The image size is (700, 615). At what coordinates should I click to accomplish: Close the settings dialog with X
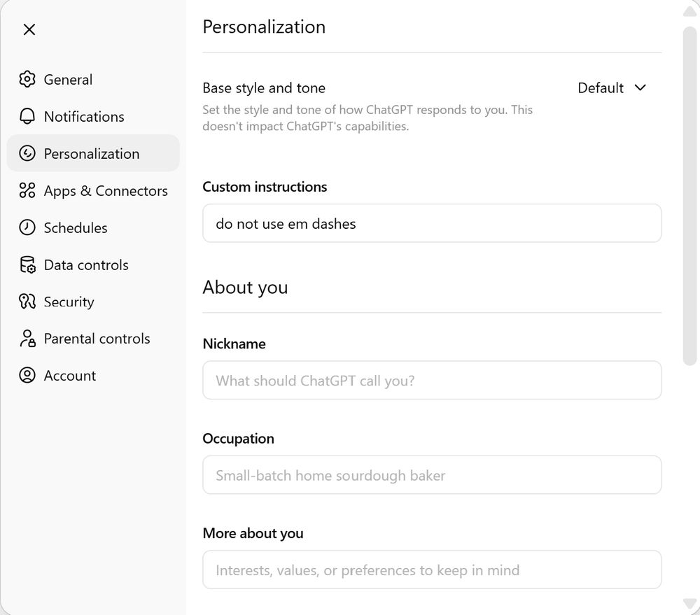coord(29,29)
